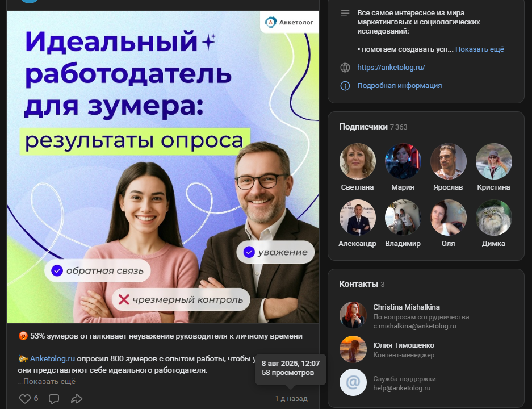The width and height of the screenshot is (532, 409).
Task: Expand description with Показать ещё in sidebar
Action: (479, 49)
